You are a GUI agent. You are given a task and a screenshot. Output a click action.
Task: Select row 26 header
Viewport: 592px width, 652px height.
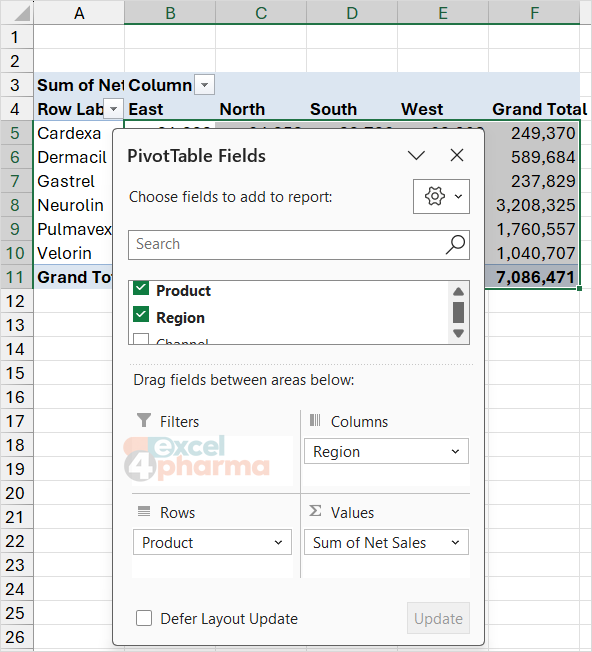17,637
